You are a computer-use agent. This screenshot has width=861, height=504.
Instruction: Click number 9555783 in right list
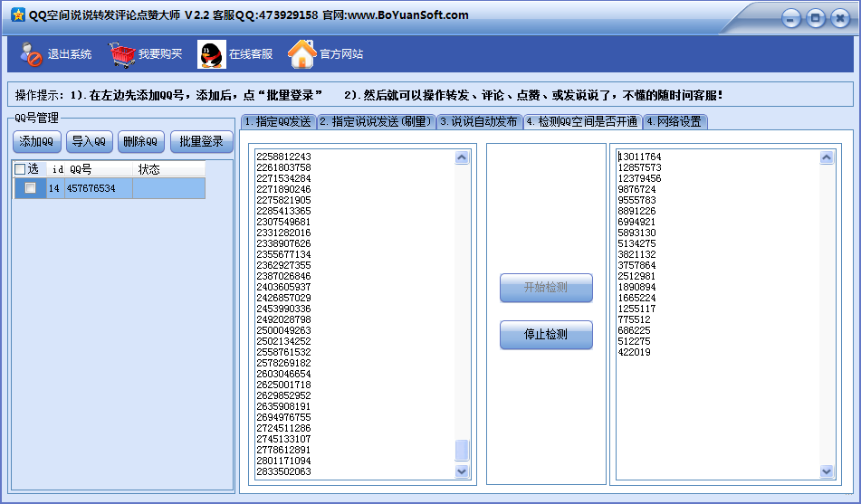(637, 200)
